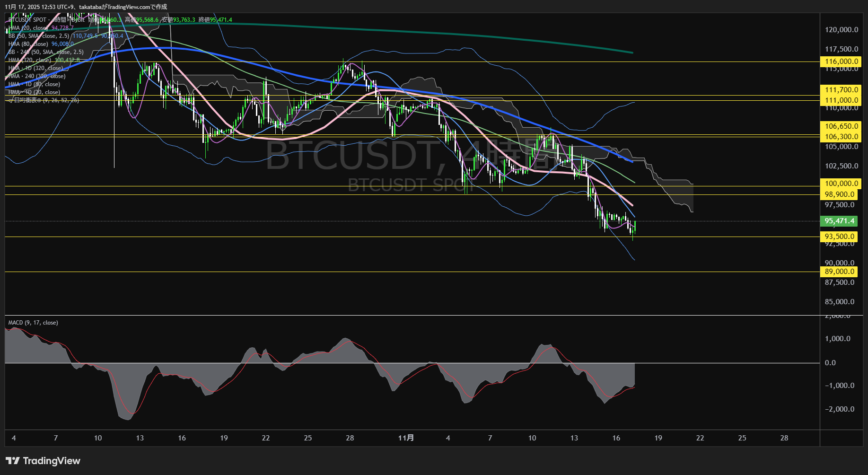Select the HMA · 1D (320, close) legend entry
Screen dimensions: 868x475
coord(35,68)
